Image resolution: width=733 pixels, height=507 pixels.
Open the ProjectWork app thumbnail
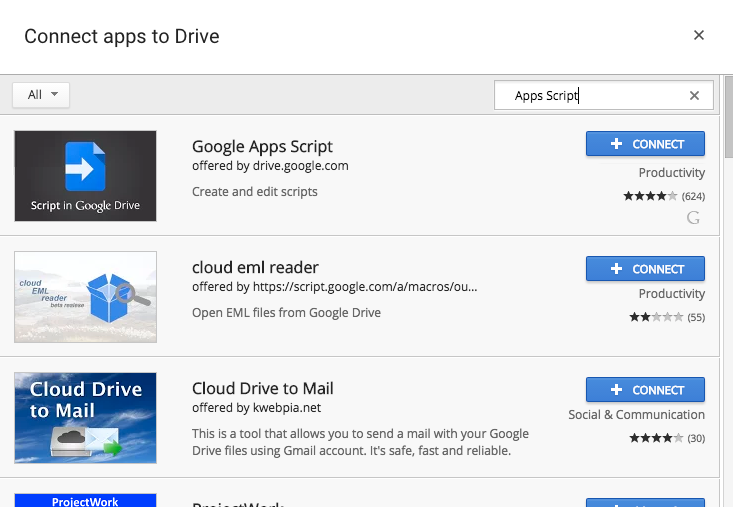(x=86, y=500)
